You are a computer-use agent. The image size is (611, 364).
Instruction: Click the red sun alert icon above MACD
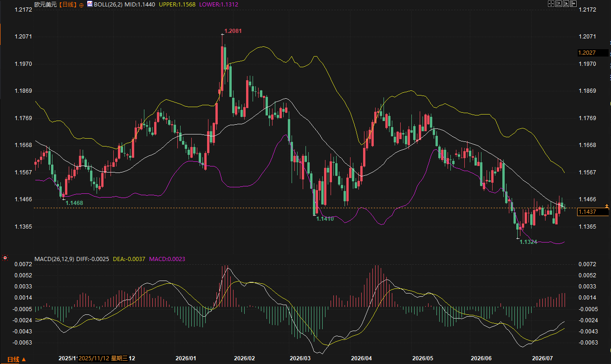(x=5, y=258)
